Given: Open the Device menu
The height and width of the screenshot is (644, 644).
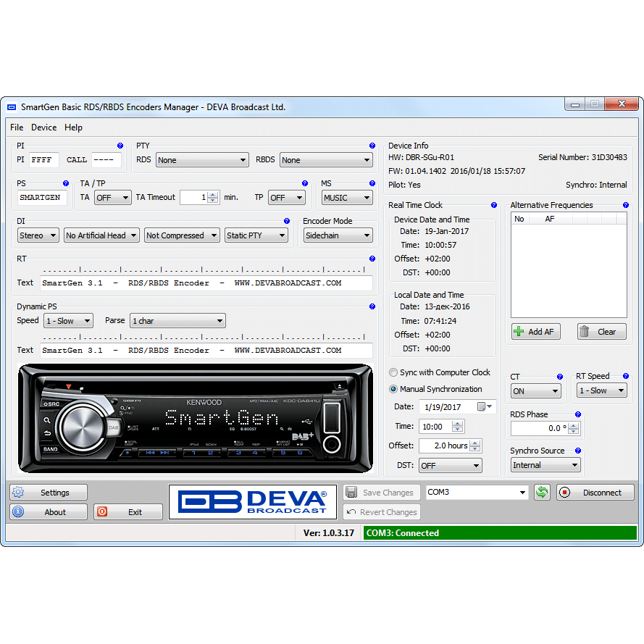Looking at the screenshot, I should [x=44, y=127].
